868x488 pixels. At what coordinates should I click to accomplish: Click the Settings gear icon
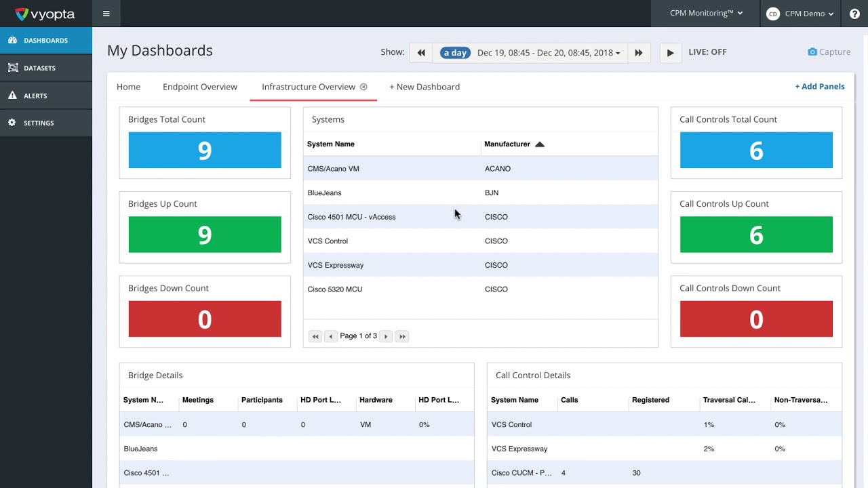[12, 123]
